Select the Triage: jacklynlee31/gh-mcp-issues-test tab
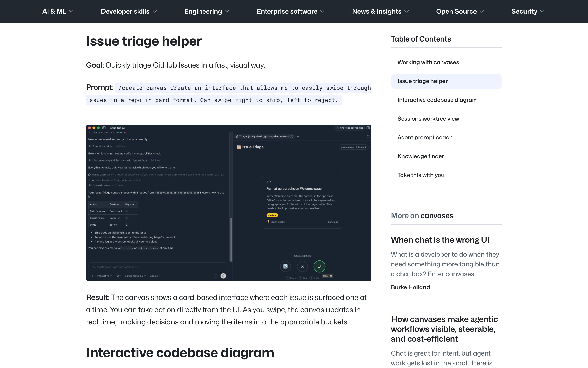Viewport: 588px width, 368px height. pyautogui.click(x=264, y=137)
